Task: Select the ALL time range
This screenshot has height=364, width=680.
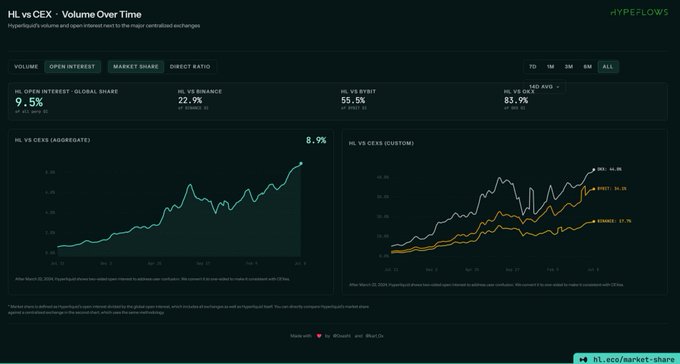Action: (608, 67)
